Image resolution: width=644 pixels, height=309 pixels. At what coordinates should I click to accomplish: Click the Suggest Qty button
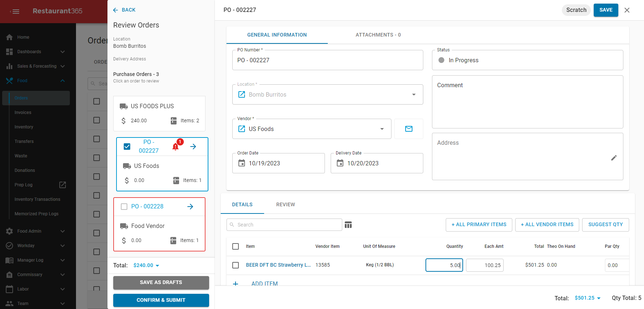pos(605,225)
